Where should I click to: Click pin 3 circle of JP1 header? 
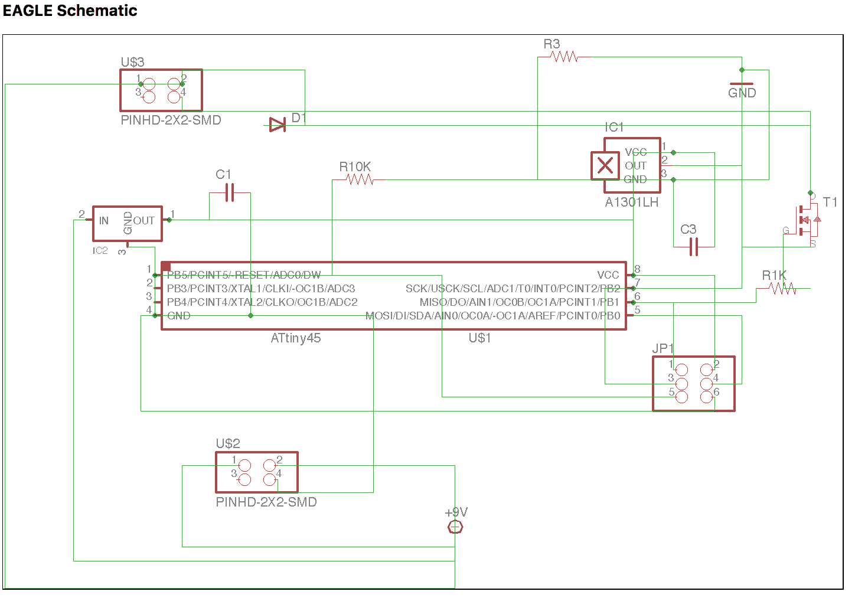click(x=681, y=384)
